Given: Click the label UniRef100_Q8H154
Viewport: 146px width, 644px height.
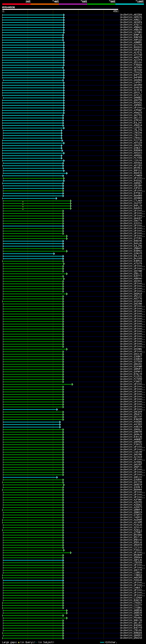Looking at the screenshot, I should (x=131, y=145).
